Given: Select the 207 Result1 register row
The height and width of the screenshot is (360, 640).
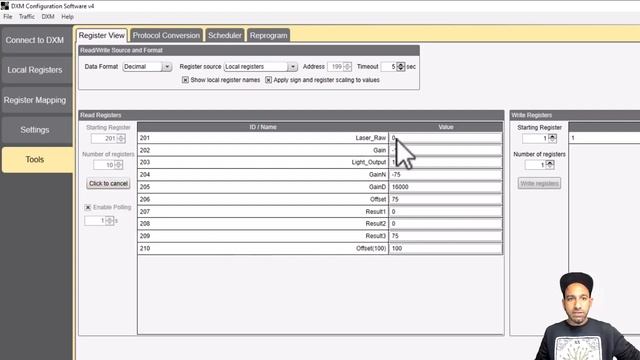Looking at the screenshot, I should tap(320, 211).
